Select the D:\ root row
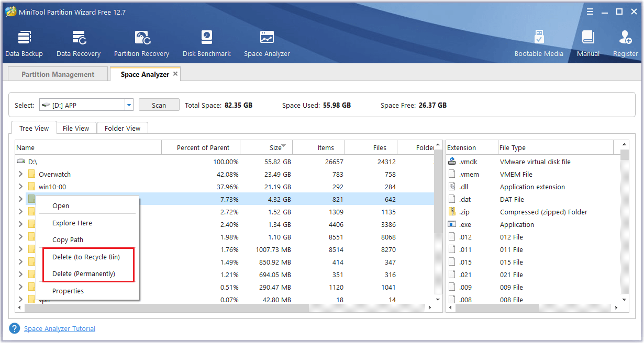This screenshot has height=343, width=644. click(225, 162)
